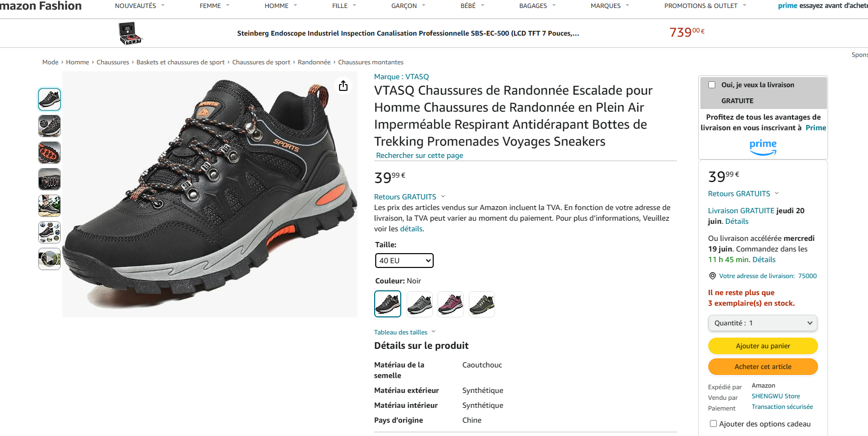The image size is (868, 436).
Task: Open the Quantité dropdown
Action: click(763, 323)
